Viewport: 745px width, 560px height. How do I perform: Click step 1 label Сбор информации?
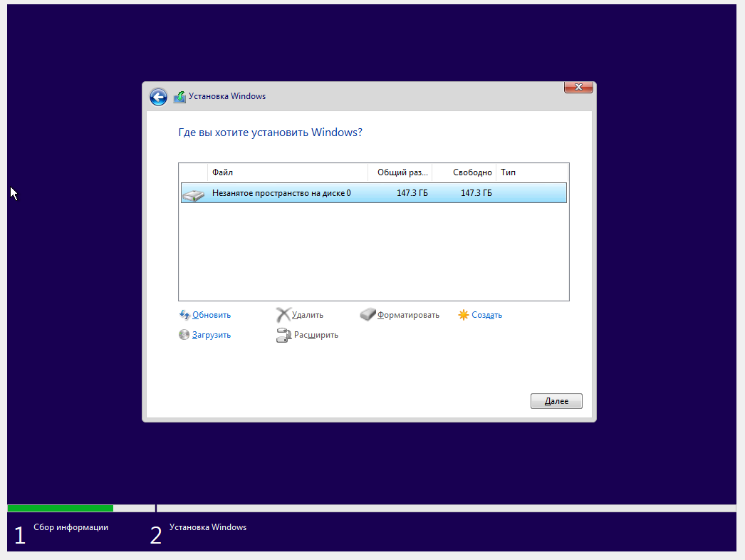[71, 527]
